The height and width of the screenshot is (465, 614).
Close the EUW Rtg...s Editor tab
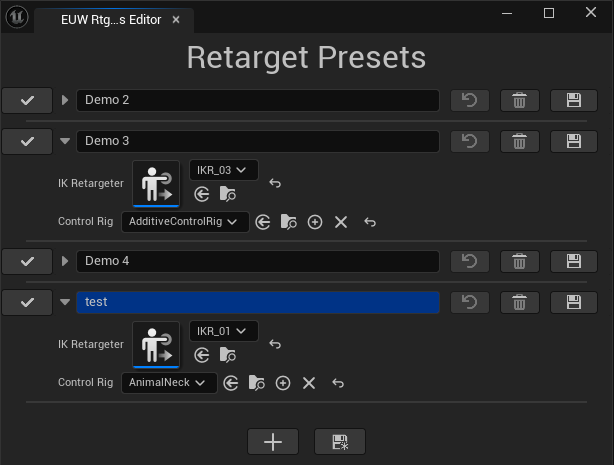tap(176, 20)
